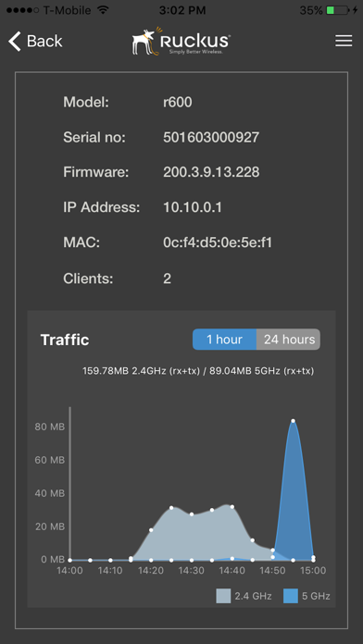Tap the firmware version 200.3.9.13.228

pos(211,172)
